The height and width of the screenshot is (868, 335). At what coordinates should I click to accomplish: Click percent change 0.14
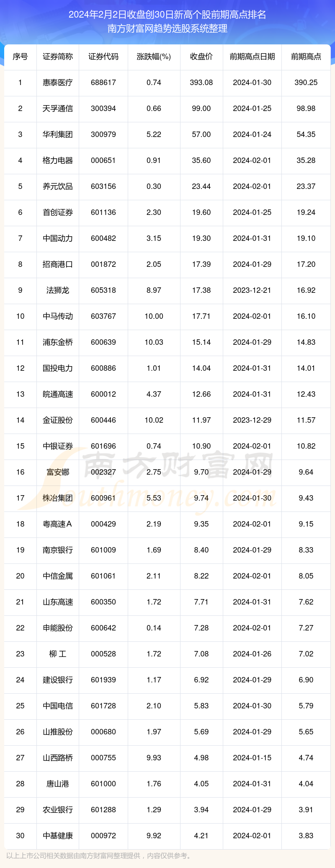tap(154, 628)
